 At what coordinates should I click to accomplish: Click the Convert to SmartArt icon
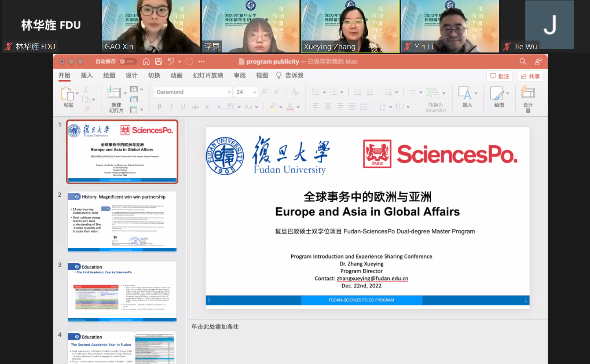tap(433, 93)
